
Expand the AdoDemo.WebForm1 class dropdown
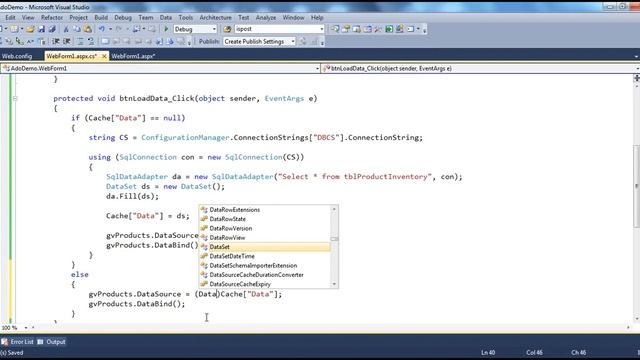click(318, 69)
